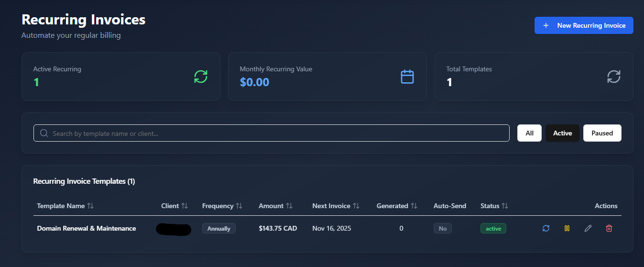Click the New Recurring Invoice button
Screen dimensions: 644x267
pos(584,25)
